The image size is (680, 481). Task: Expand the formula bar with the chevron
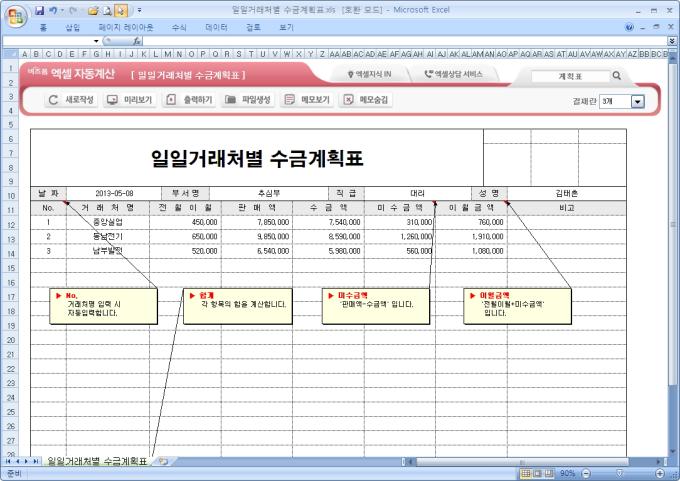pyautogui.click(x=672, y=41)
